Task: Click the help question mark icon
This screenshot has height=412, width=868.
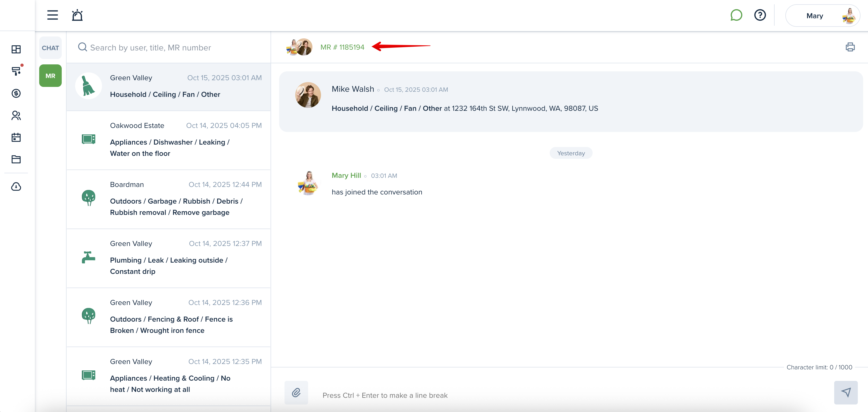Action: 760,15
